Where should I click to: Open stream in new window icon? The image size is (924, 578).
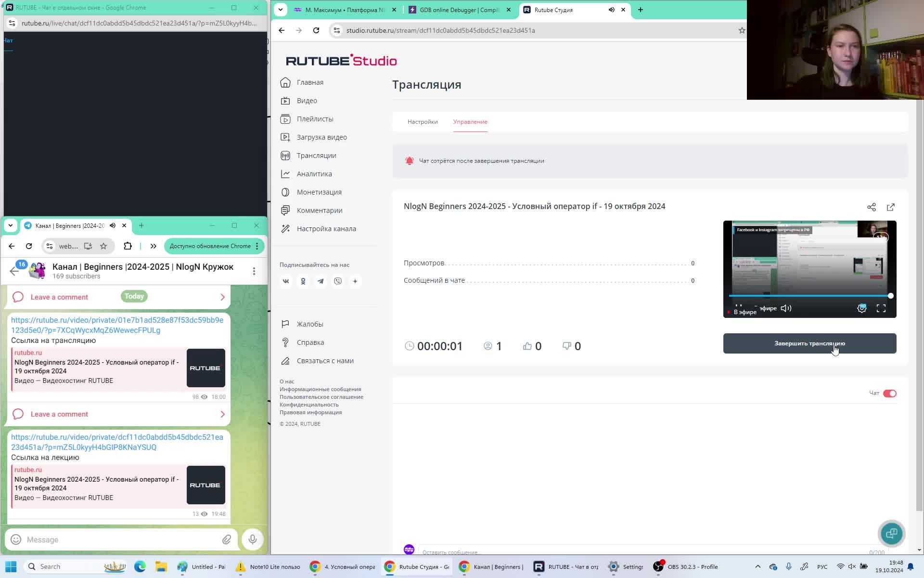pos(891,207)
